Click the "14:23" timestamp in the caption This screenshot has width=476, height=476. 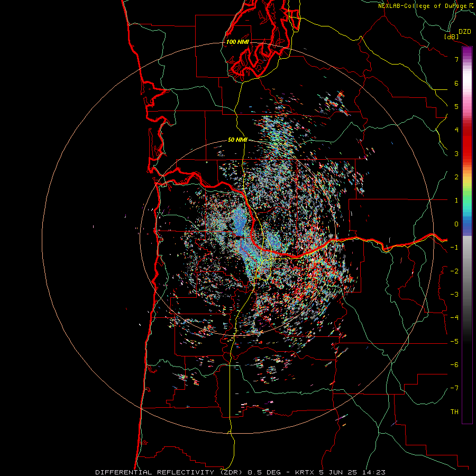coord(373,472)
